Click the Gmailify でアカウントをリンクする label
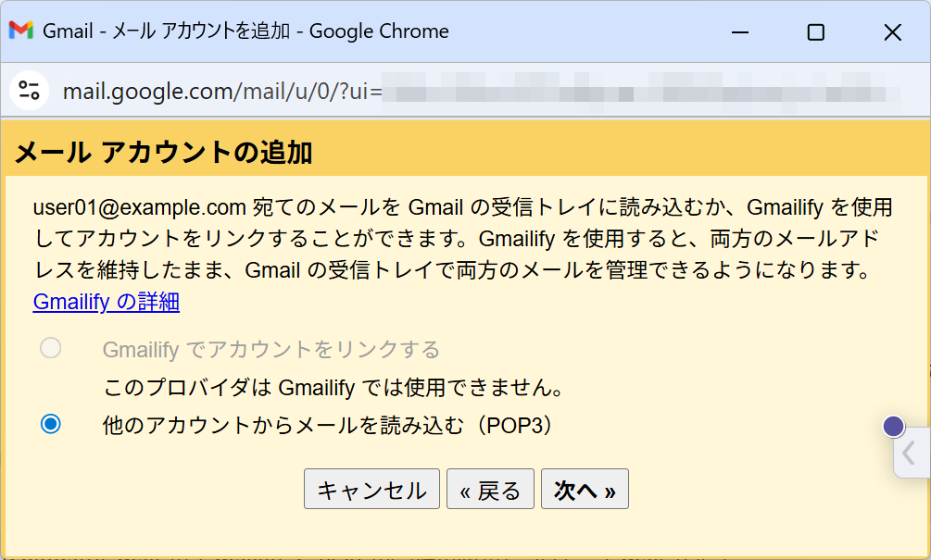931x560 pixels. point(270,350)
